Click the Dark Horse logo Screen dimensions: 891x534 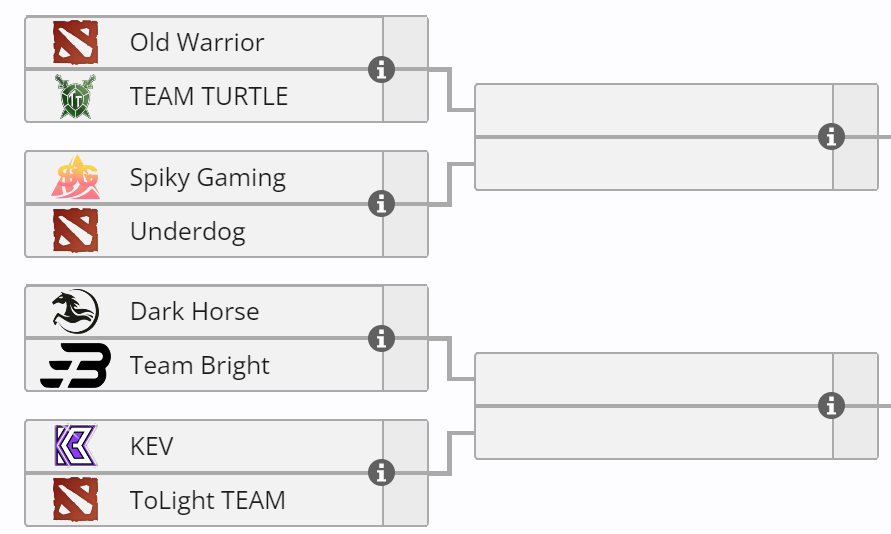75,312
